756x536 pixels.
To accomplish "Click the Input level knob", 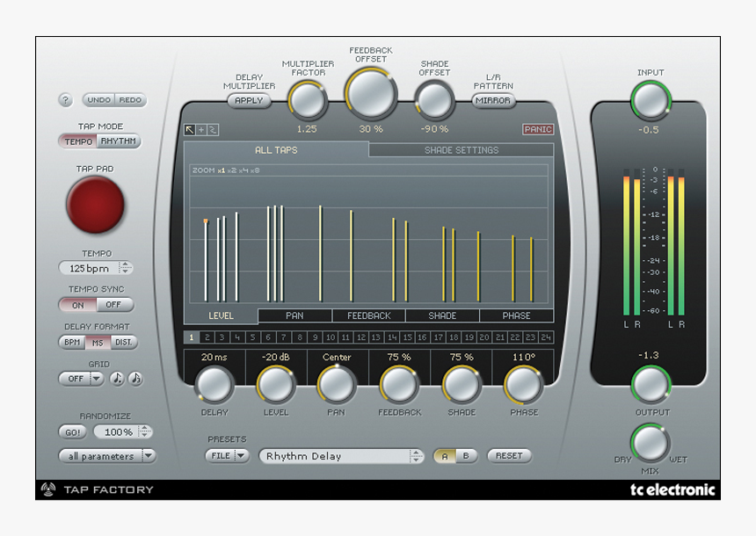I will coord(651,100).
